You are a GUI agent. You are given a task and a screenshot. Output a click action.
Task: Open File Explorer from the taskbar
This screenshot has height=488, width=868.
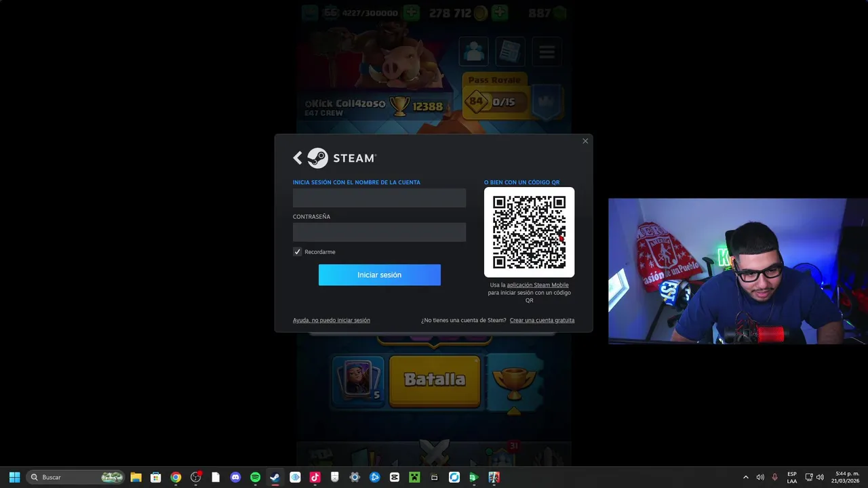(x=136, y=477)
